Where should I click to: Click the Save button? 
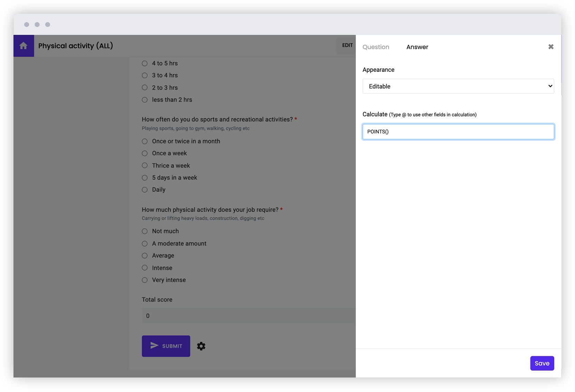pyautogui.click(x=542, y=363)
